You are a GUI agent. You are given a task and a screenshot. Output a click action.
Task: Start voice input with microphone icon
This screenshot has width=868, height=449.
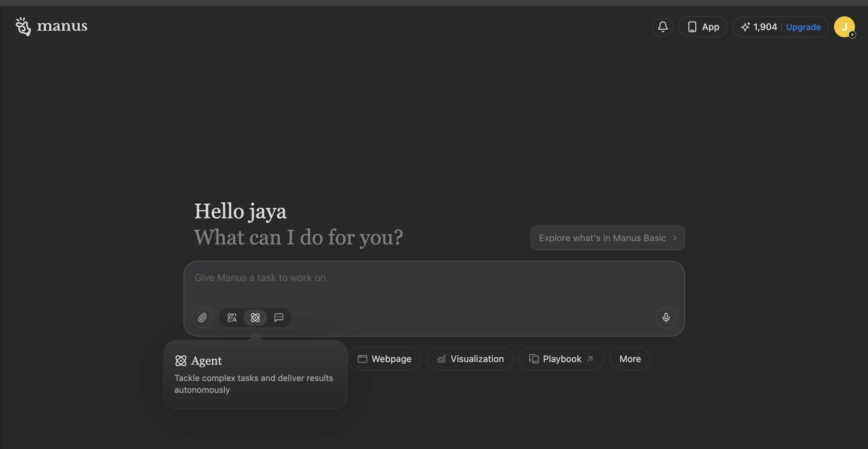(x=666, y=317)
